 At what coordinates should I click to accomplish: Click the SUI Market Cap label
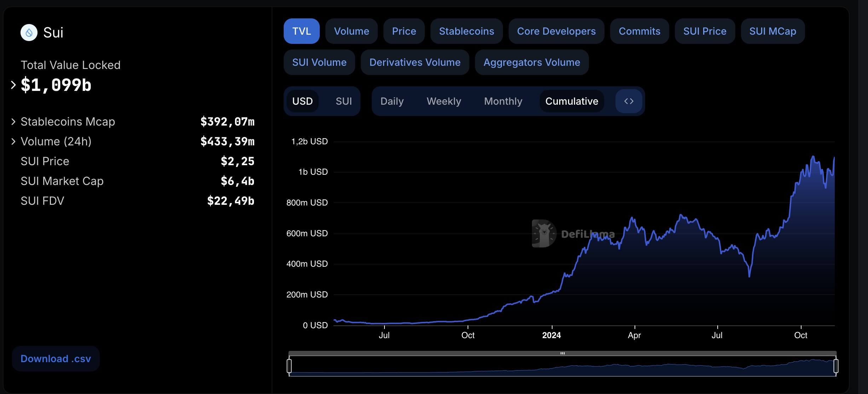click(x=62, y=181)
